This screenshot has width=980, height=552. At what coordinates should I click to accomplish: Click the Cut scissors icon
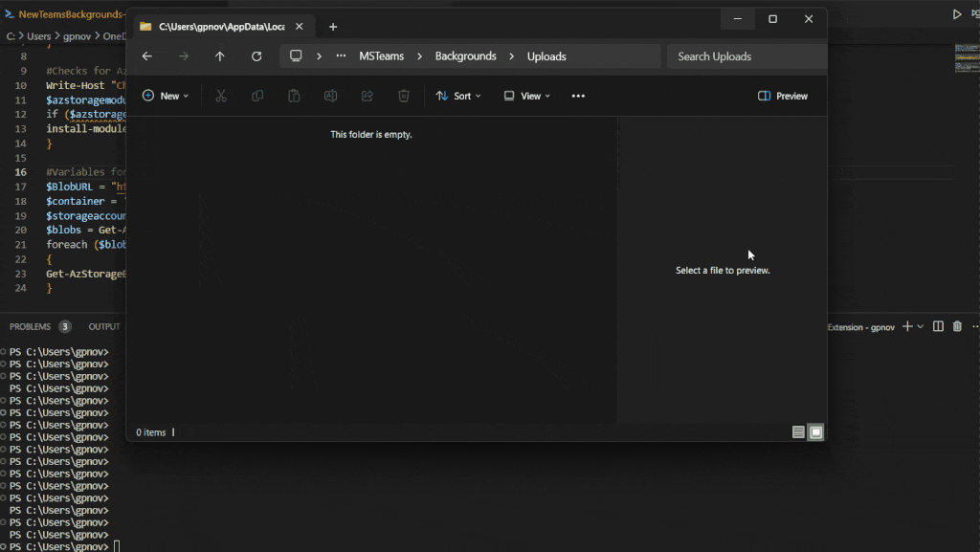[x=221, y=96]
